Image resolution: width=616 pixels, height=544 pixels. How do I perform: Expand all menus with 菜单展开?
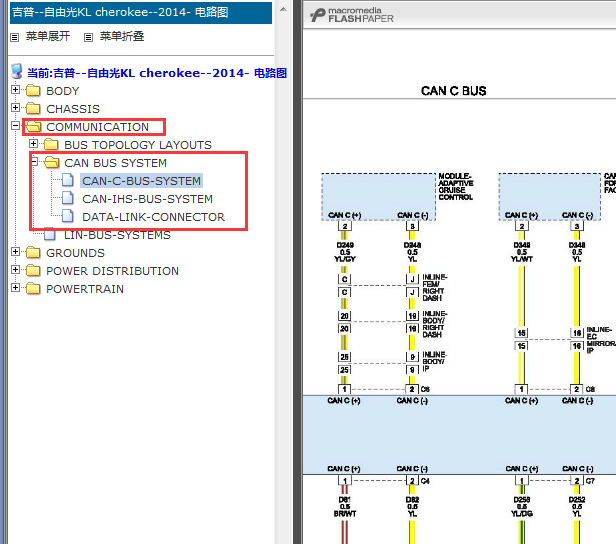coord(48,37)
